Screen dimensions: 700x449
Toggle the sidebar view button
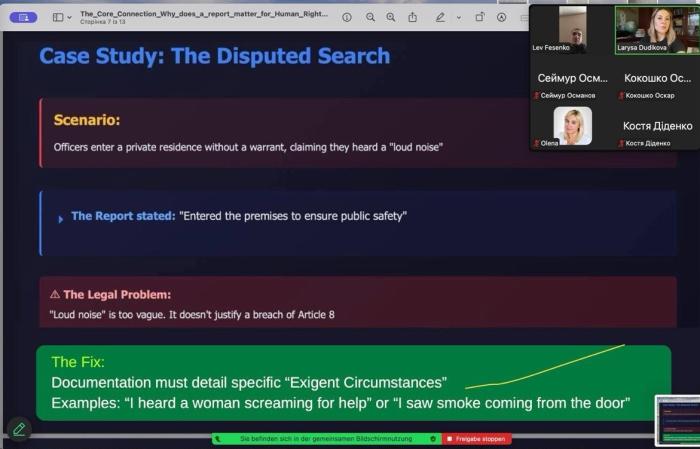click(57, 17)
